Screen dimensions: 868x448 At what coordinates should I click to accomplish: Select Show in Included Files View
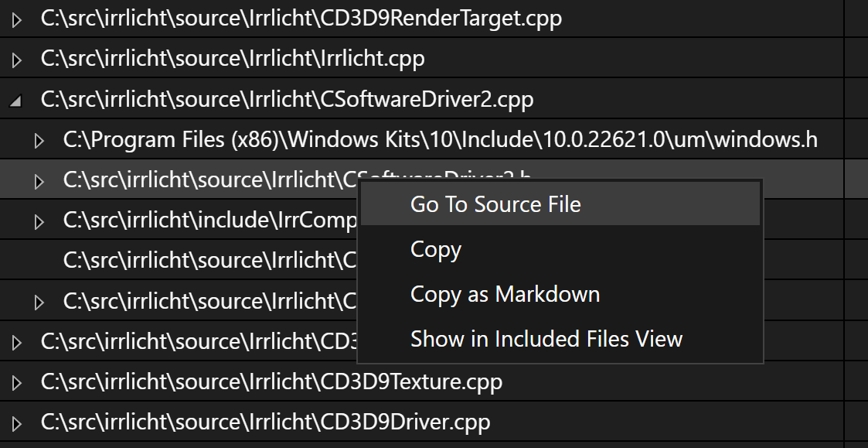[x=546, y=339]
